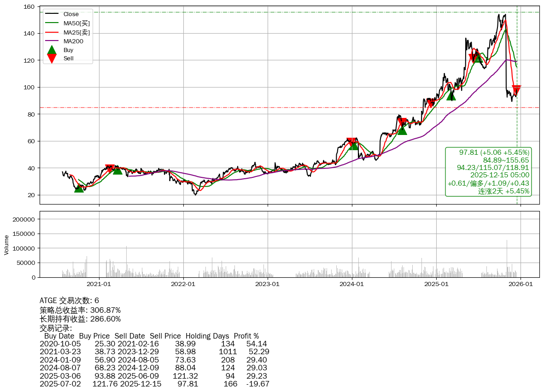This screenshot has height=392, width=544.
Task: Click the green price info box showing 97.81
Action: pos(488,171)
